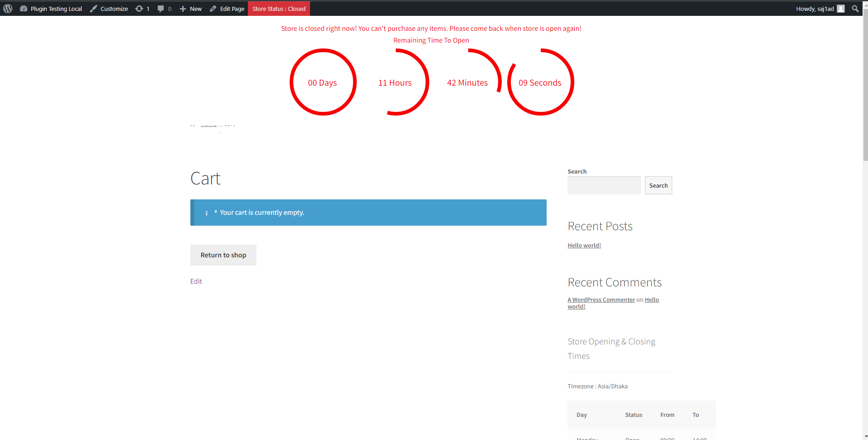Click the 'Timezone : Asia/Dhaka' text

point(597,387)
